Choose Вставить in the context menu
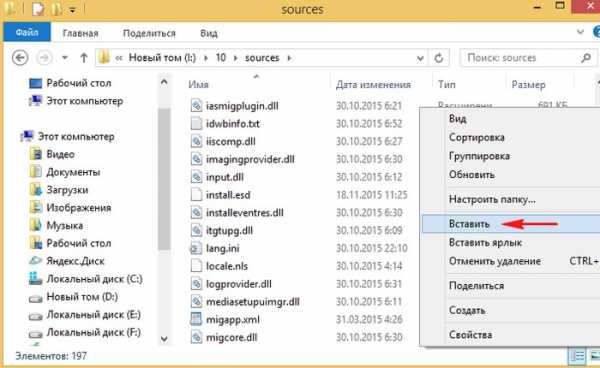The height and width of the screenshot is (368, 600). [469, 224]
